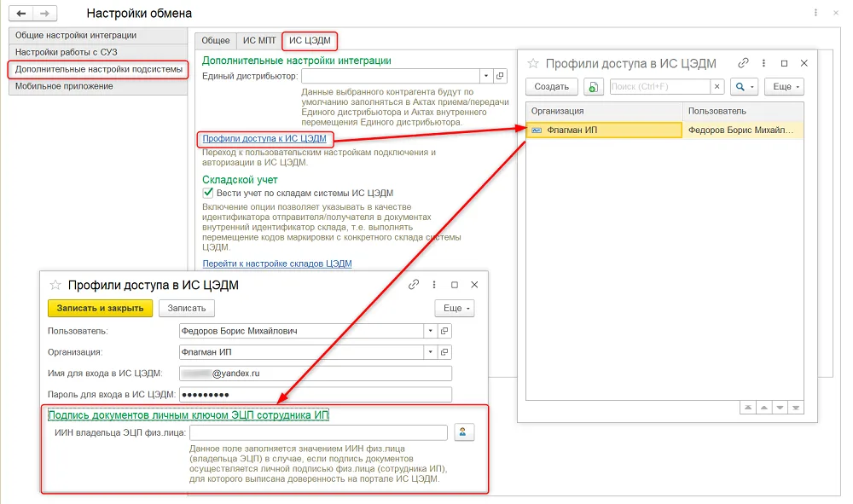
Task: Star the Профили доступа list window as favorite
Action: 533,64
